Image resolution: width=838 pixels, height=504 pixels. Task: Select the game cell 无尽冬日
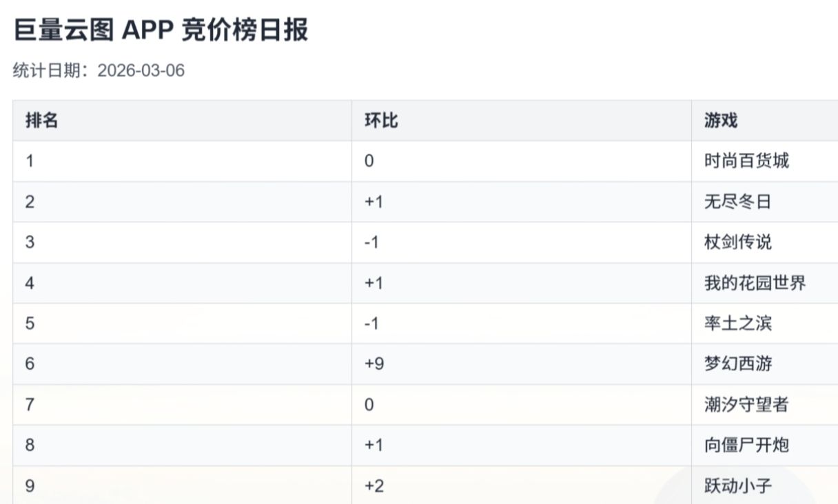[x=737, y=202]
